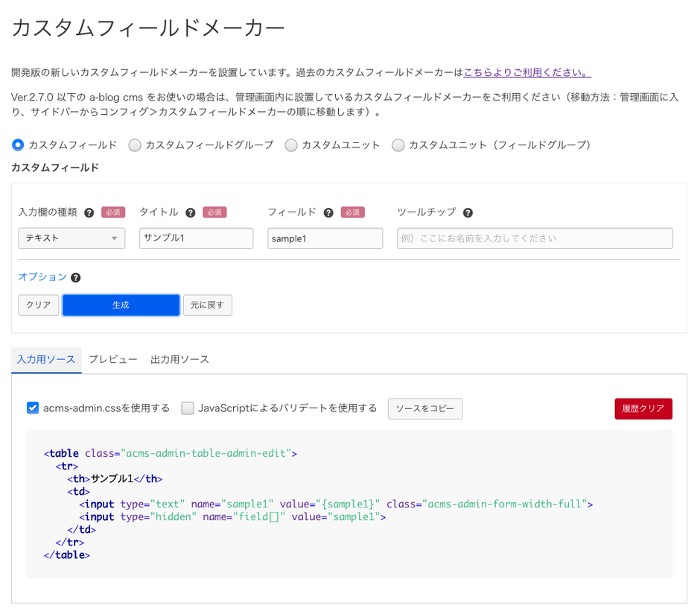Click help icon beside フィールド label

(328, 212)
